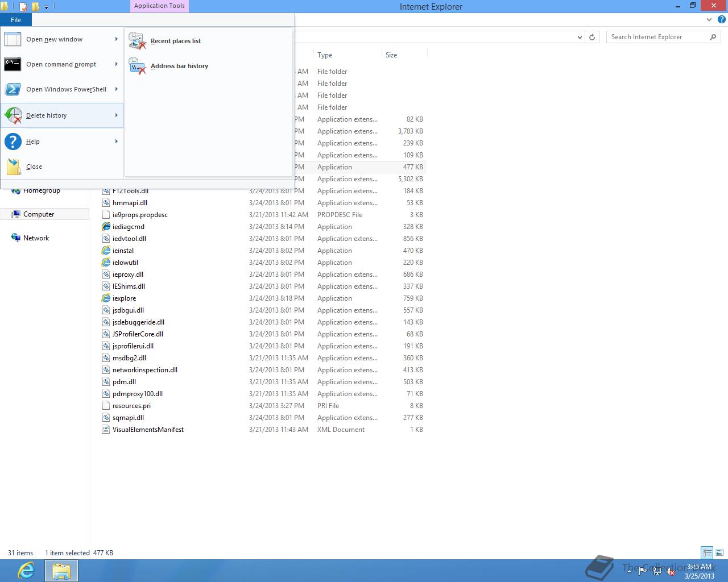The width and height of the screenshot is (728, 582).
Task: Click the Application Tools tab
Action: [159, 6]
